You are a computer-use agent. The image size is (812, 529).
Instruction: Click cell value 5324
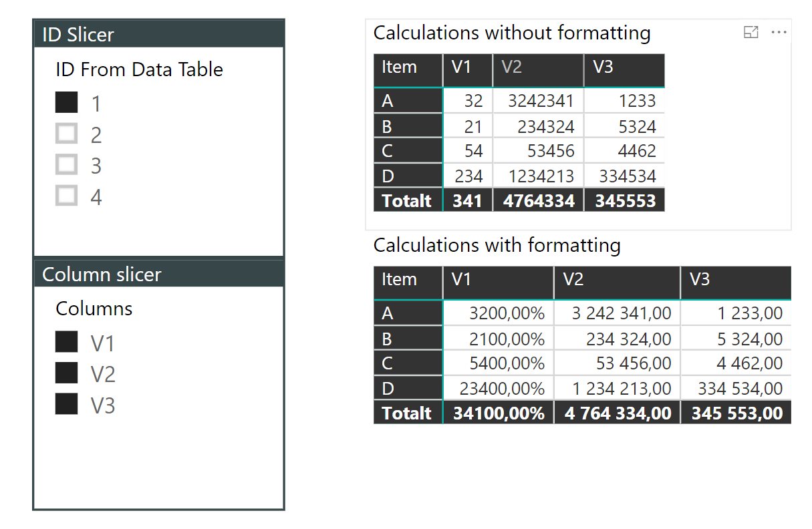tap(637, 126)
